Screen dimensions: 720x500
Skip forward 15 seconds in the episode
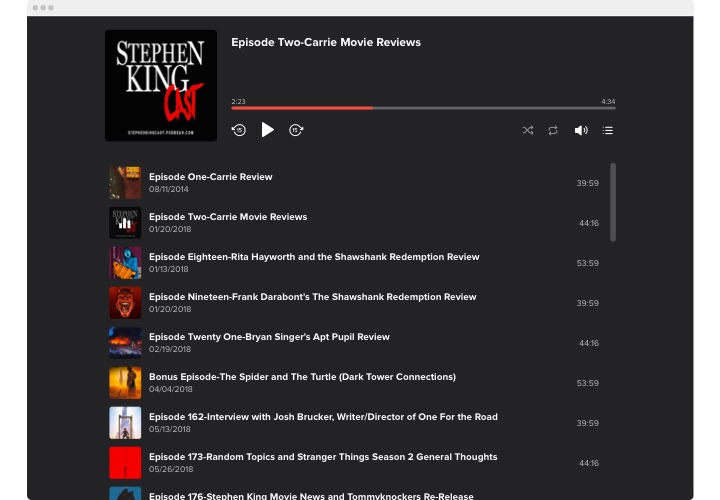296,130
